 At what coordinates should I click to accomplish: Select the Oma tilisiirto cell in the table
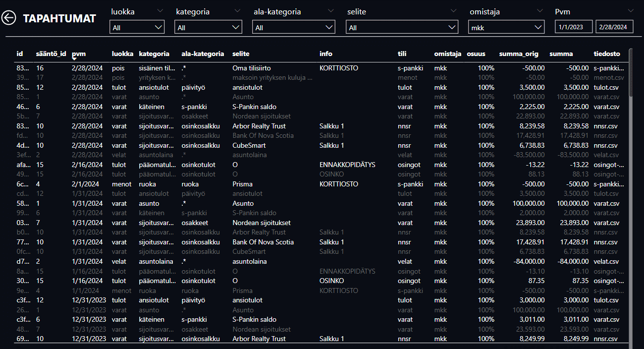[x=252, y=68]
